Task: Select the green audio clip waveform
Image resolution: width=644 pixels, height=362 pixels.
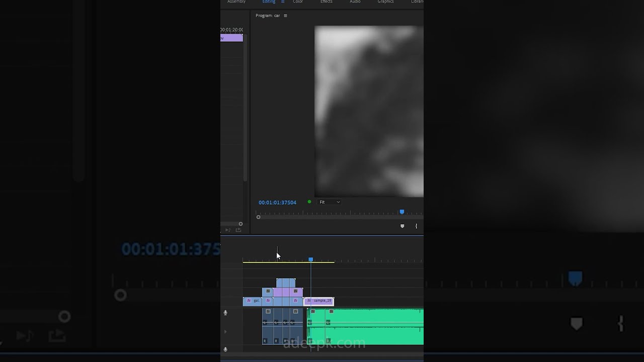Action: click(366, 327)
